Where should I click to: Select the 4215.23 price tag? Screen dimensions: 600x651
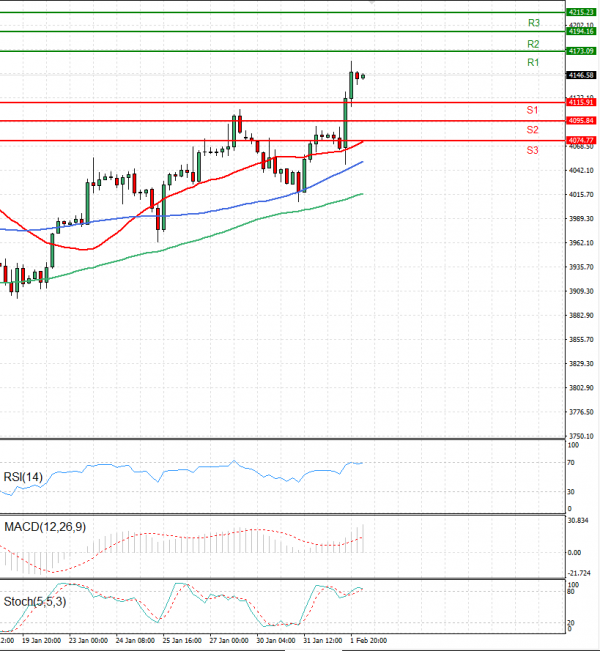click(581, 12)
